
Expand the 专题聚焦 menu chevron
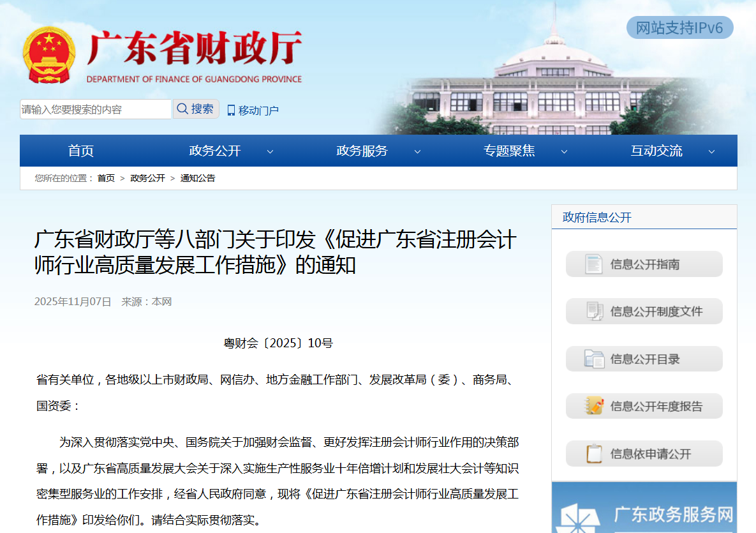[564, 152]
